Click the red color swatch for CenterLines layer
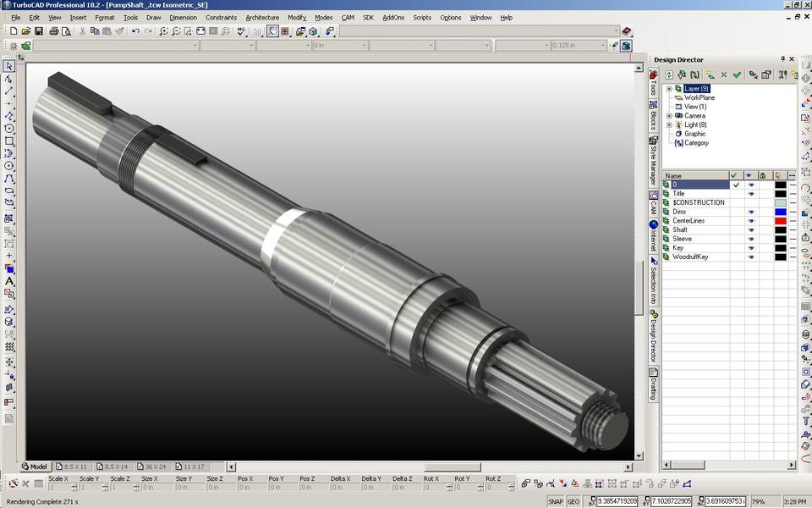Screen dimensions: 812x508 click(780, 220)
